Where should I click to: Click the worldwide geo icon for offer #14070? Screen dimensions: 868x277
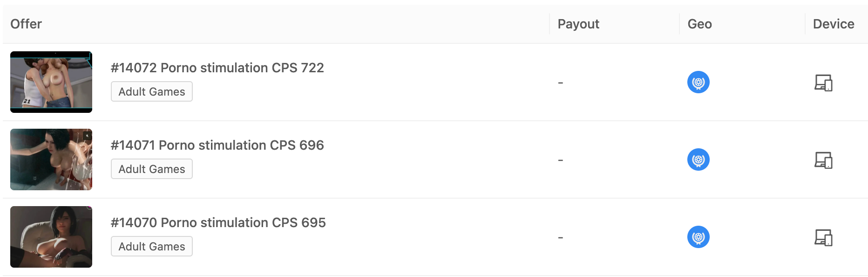[x=698, y=237]
